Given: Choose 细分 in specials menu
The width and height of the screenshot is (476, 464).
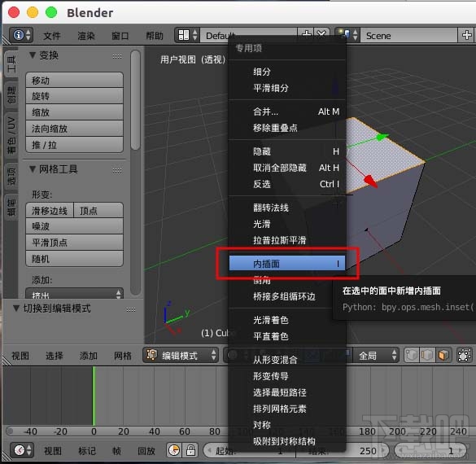Looking at the screenshot, I should click(x=287, y=72).
